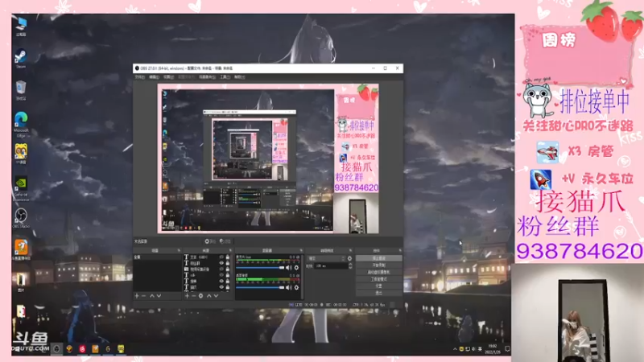Click the 停止推流 (Stop Streaming) button
Viewport: 644px width, 362px height.
(x=379, y=258)
